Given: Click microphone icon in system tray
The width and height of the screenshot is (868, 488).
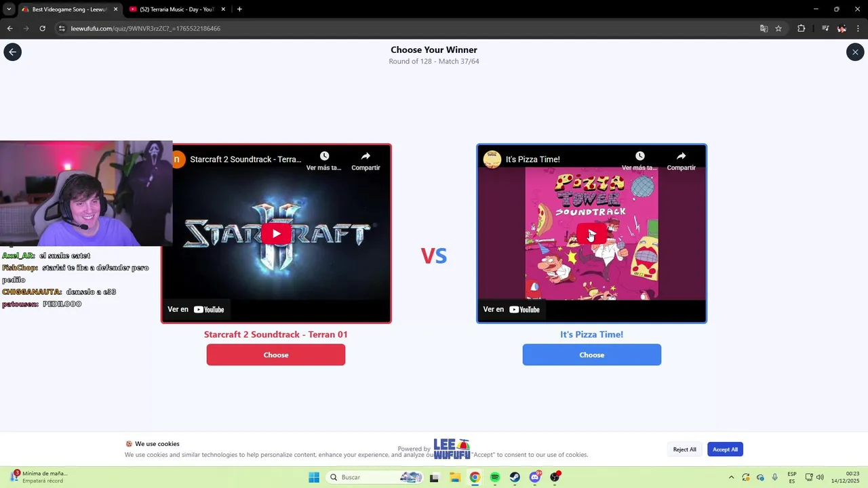Looking at the screenshot, I should (x=775, y=477).
